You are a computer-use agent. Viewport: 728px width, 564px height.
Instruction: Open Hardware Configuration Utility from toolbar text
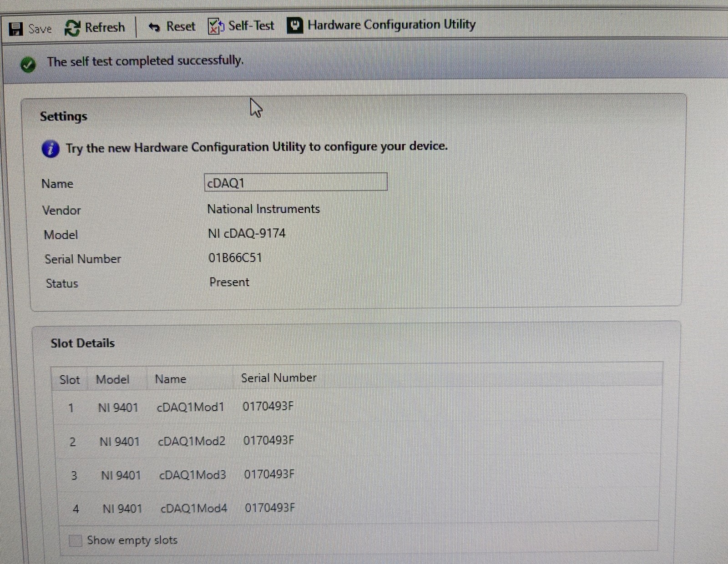392,25
